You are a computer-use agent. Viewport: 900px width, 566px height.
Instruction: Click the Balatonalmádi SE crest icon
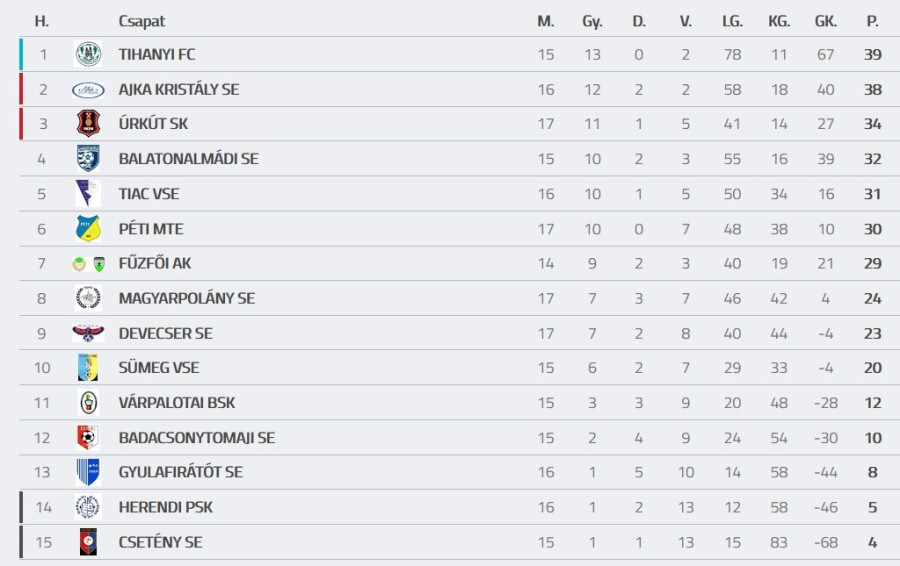pos(88,159)
